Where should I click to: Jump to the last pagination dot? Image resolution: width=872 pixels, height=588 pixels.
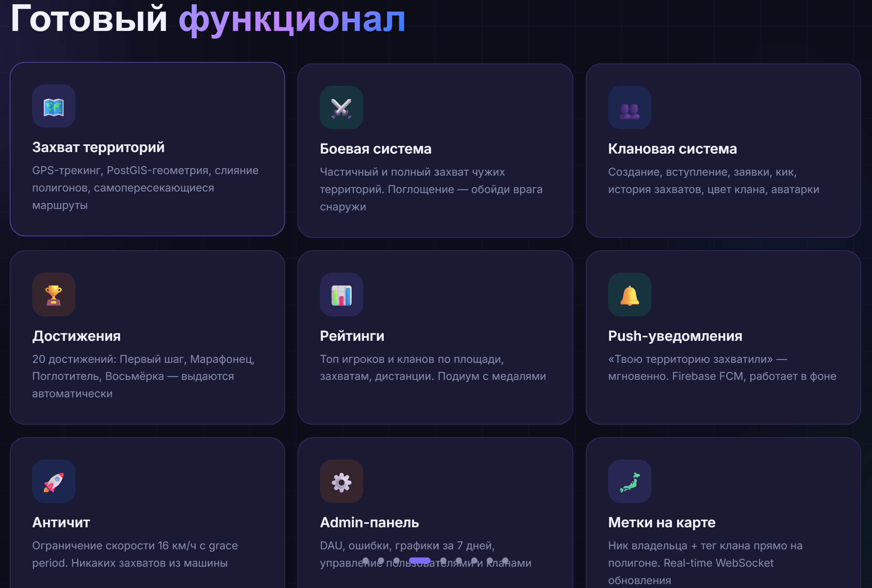[505, 561]
